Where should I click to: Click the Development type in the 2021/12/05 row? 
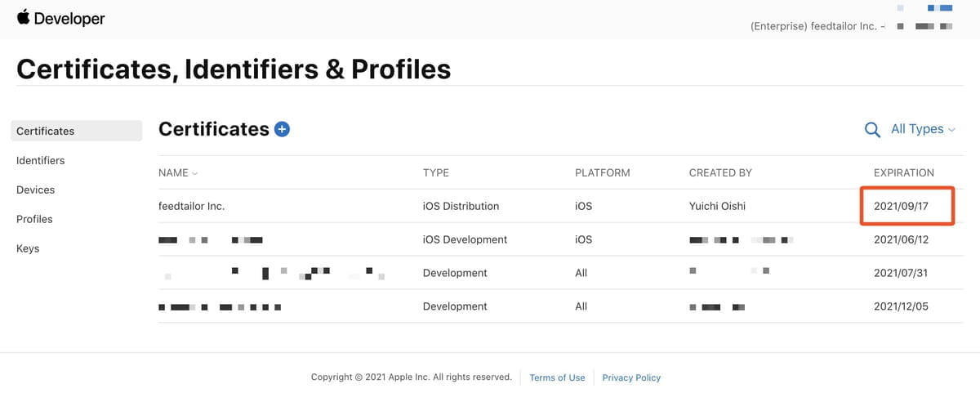click(455, 306)
